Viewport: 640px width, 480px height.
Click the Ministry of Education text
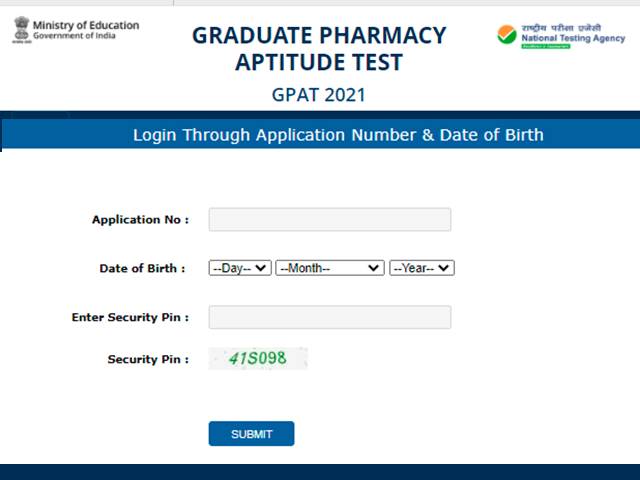(86, 24)
